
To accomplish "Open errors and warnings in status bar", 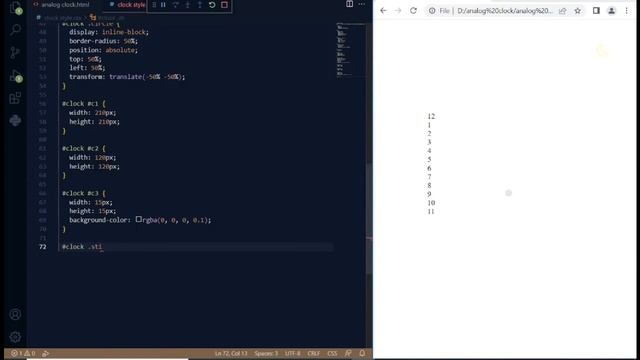I will [x=23, y=353].
